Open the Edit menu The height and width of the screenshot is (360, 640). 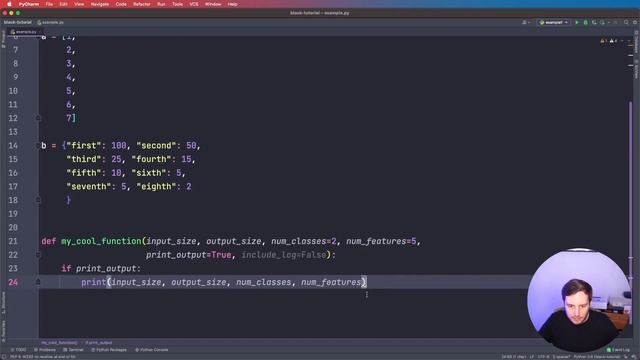coord(64,4)
